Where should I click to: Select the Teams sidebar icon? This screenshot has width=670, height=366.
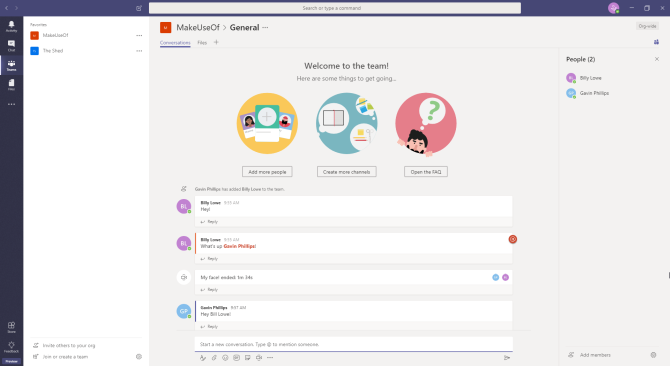(12, 65)
